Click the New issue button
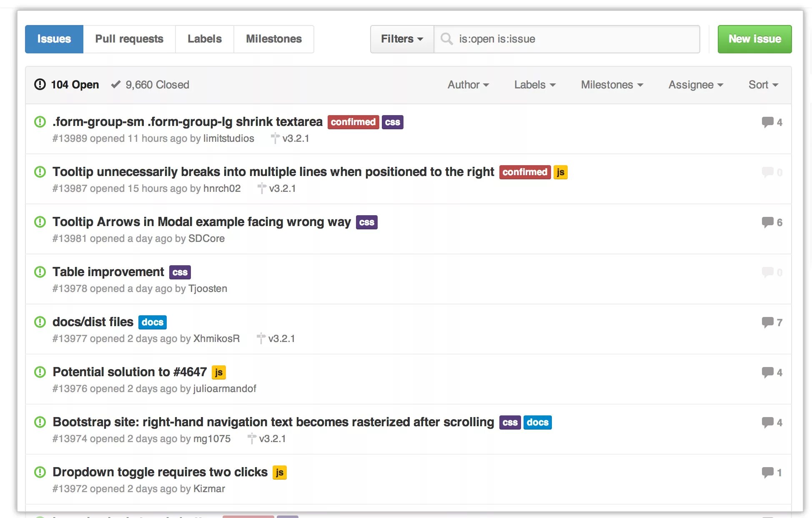The image size is (812, 518). click(754, 38)
